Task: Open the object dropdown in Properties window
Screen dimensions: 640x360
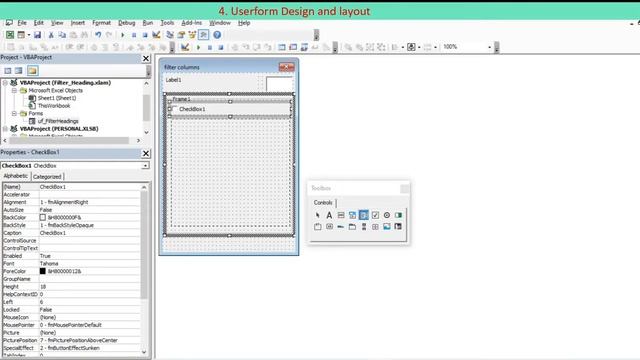Action: [x=145, y=166]
